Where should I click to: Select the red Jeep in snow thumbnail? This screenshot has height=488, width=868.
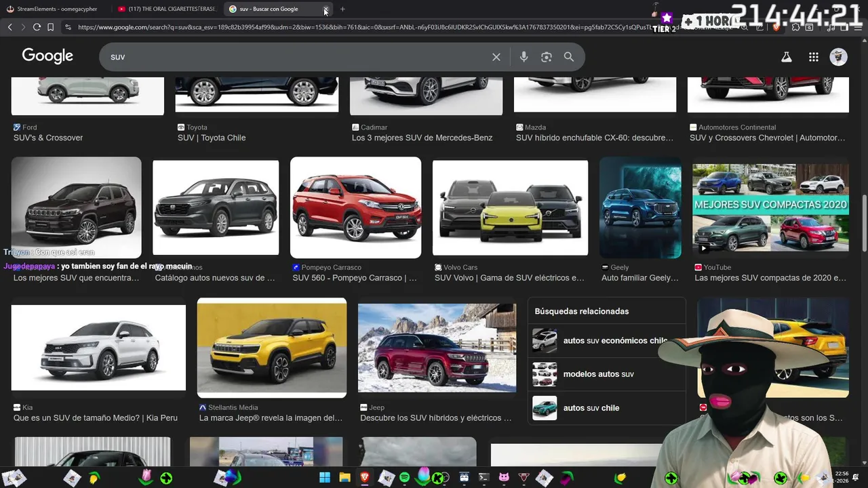tap(437, 348)
